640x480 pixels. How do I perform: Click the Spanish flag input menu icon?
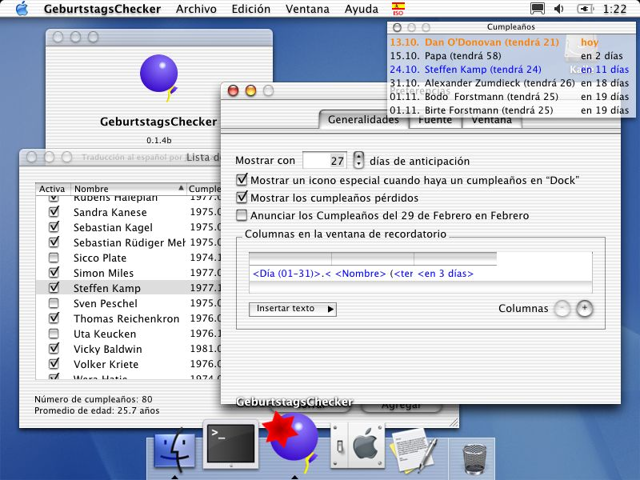(398, 9)
